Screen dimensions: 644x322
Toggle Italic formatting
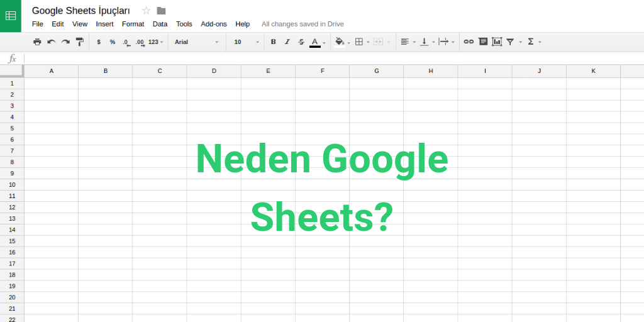[287, 42]
